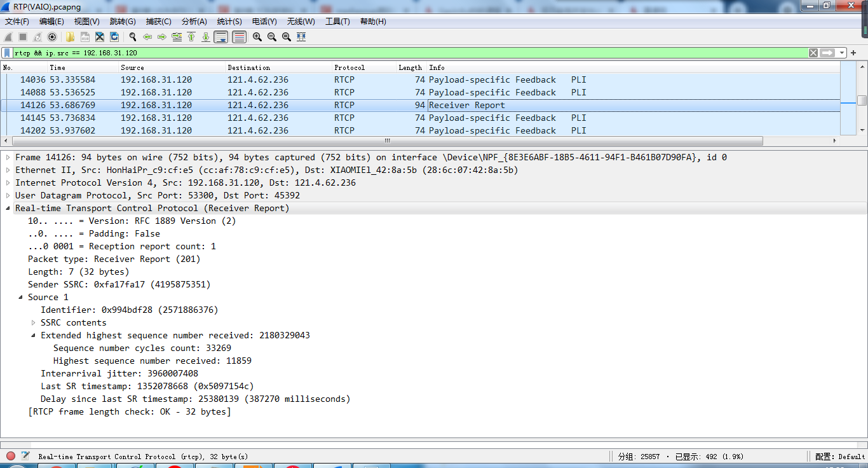This screenshot has height=468, width=868.
Task: Go forward to next packet arrow
Action: click(162, 37)
